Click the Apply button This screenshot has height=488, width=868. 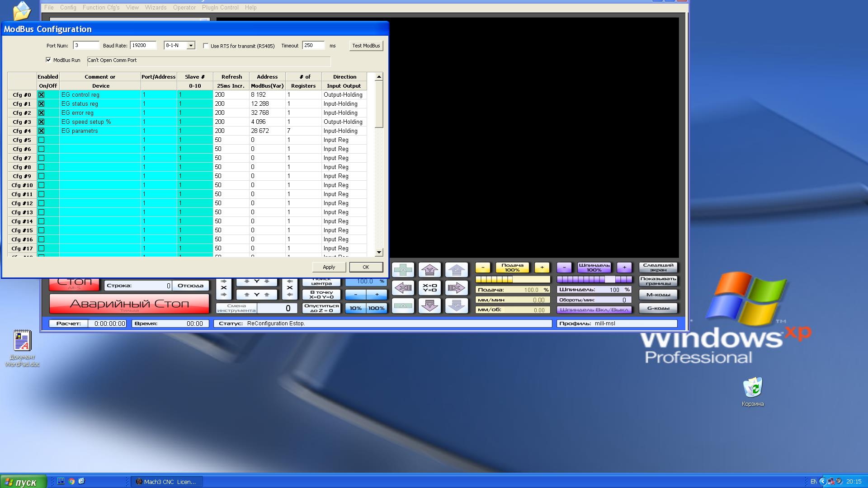(x=329, y=267)
